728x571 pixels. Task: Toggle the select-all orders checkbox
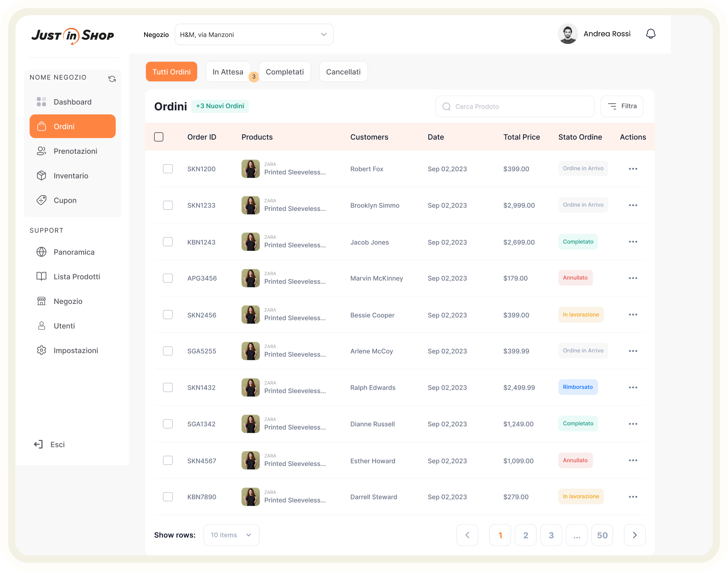[159, 137]
